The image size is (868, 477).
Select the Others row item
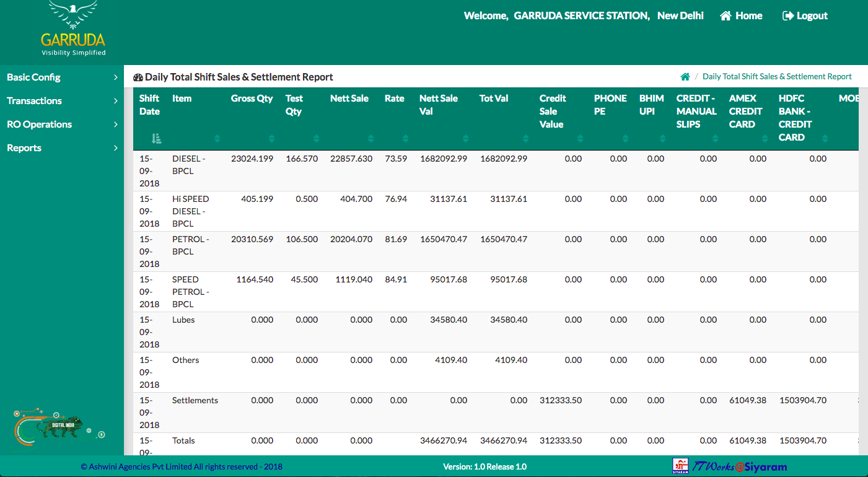coord(185,360)
